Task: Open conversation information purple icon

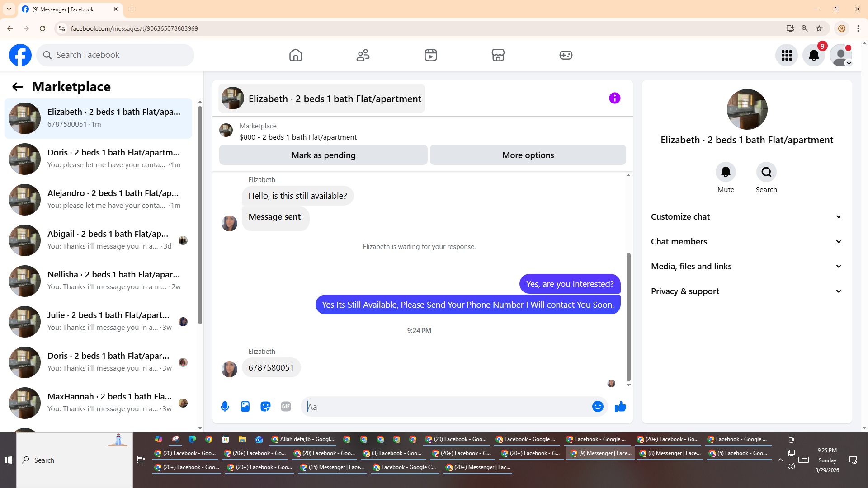Action: coord(615,98)
